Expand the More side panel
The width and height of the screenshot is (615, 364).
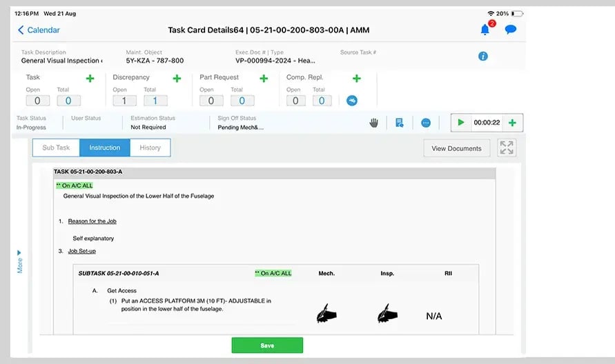[x=19, y=261]
